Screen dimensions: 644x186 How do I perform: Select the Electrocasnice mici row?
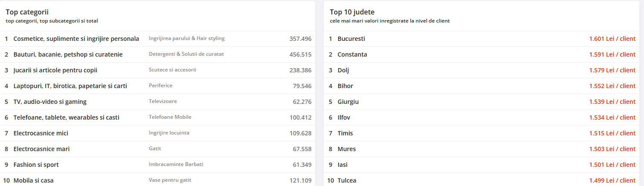click(x=158, y=133)
